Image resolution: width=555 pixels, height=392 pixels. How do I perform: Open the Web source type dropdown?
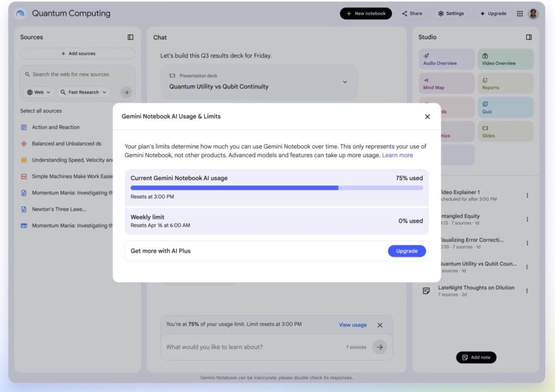[x=38, y=92]
